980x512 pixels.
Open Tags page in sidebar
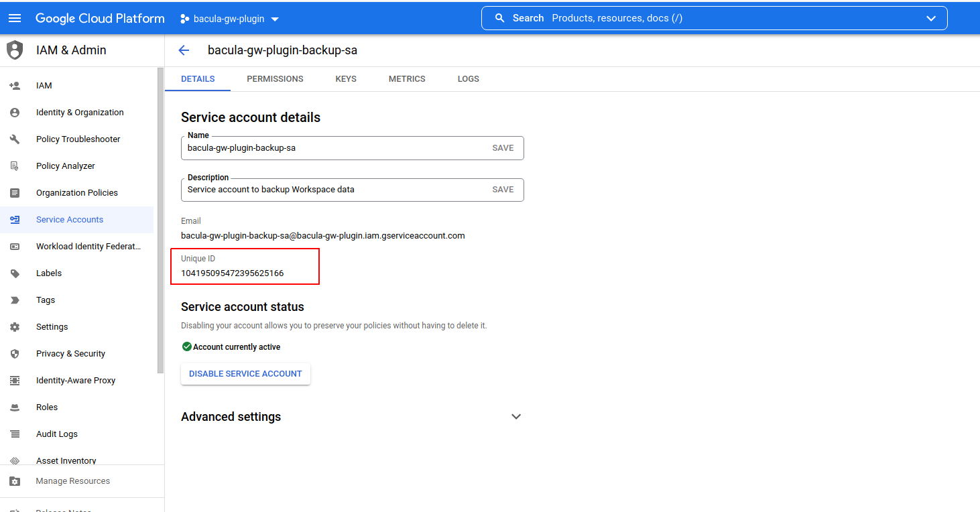tap(77, 300)
